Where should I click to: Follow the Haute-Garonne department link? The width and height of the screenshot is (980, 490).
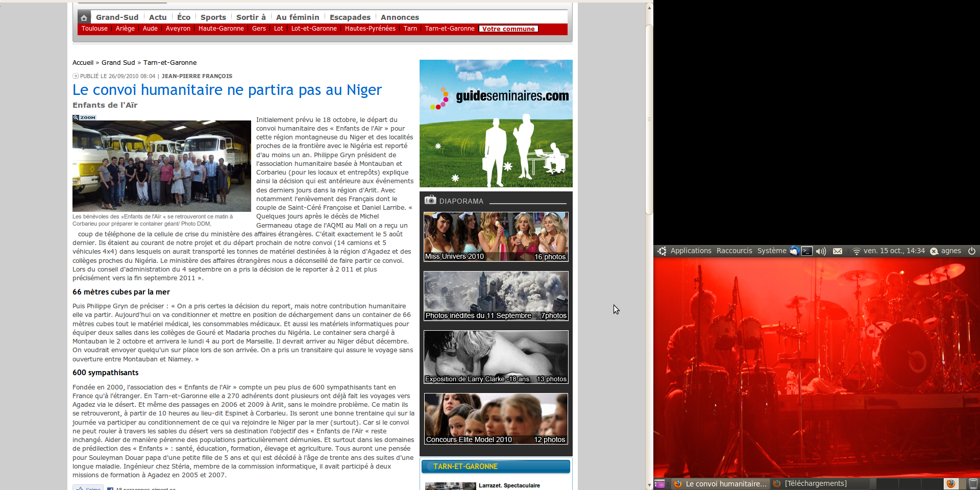click(221, 29)
